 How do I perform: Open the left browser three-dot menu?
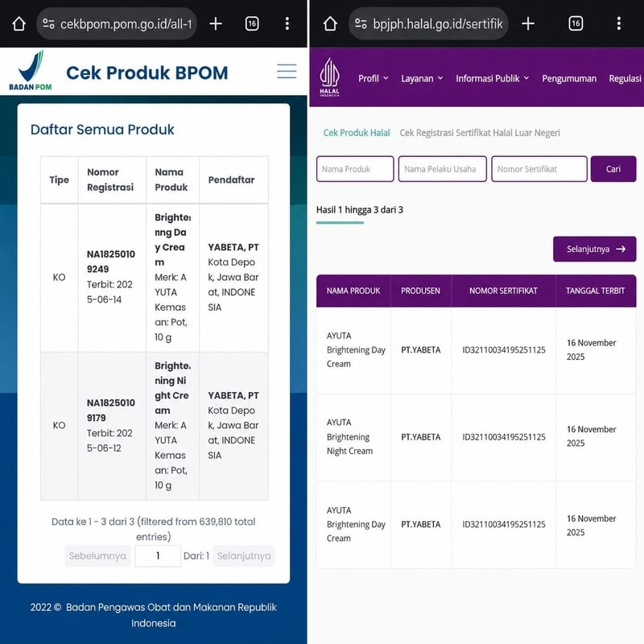tap(287, 24)
